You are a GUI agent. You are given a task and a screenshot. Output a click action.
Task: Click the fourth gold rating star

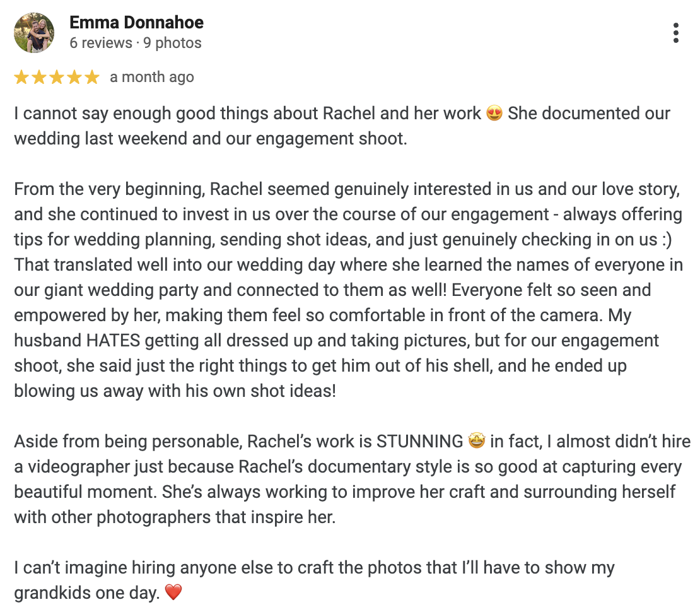[x=74, y=77]
